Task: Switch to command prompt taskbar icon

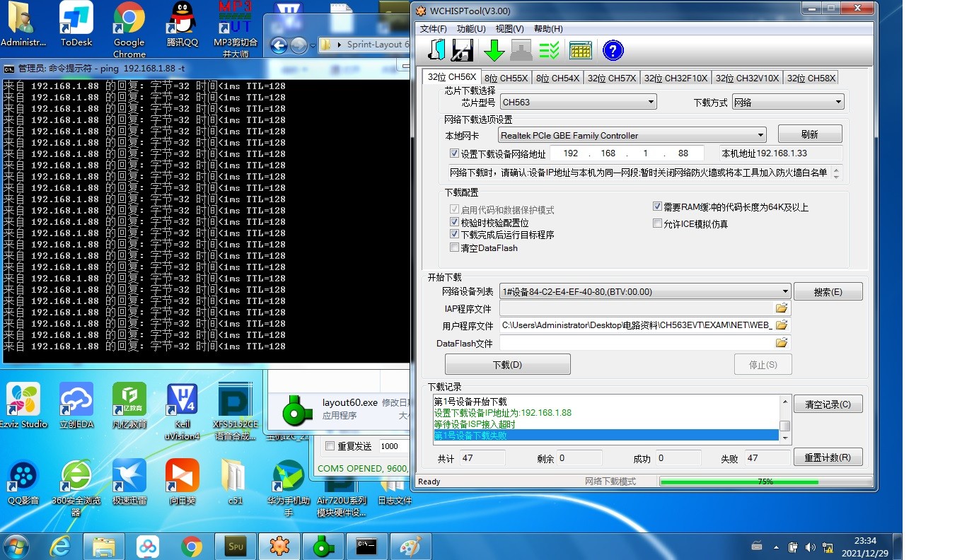Action: (366, 546)
